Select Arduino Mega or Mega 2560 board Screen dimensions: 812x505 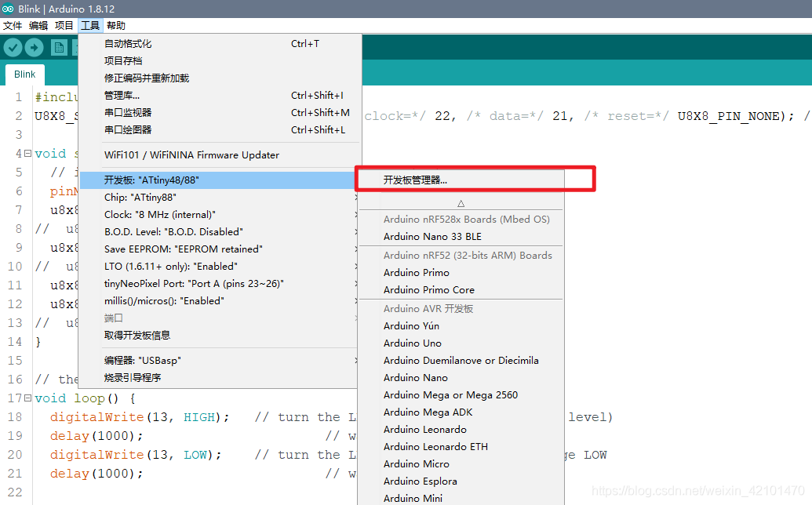461,395
